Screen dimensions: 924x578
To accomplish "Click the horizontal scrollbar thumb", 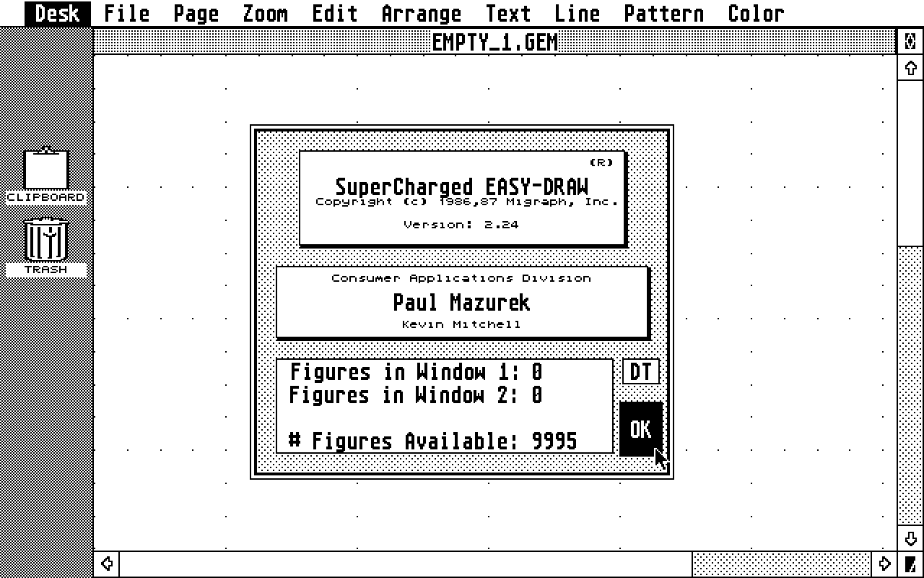I will [404, 564].
